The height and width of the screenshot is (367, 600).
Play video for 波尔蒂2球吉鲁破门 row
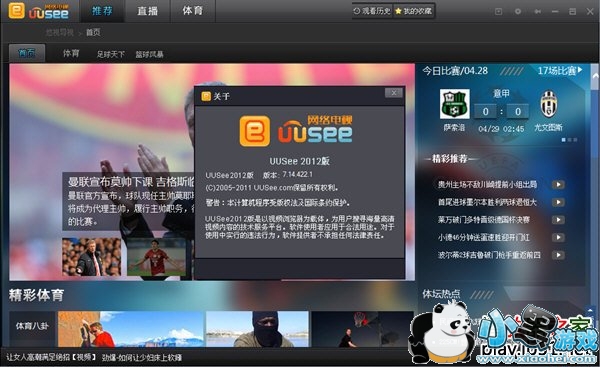point(558,255)
